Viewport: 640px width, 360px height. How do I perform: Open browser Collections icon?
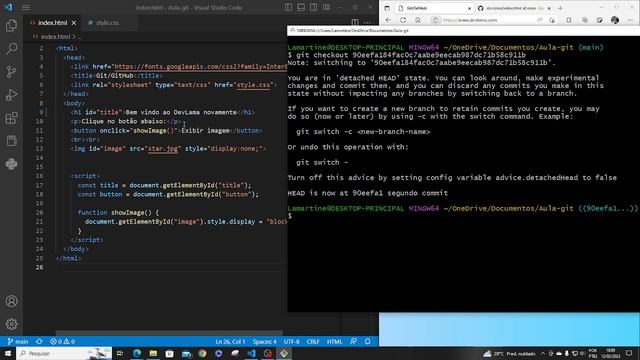tap(584, 20)
